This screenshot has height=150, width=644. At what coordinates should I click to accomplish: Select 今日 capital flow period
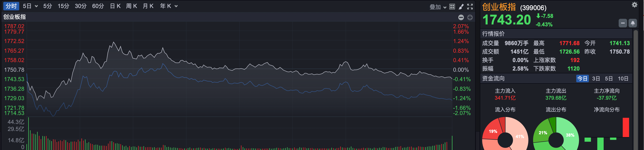coord(582,79)
